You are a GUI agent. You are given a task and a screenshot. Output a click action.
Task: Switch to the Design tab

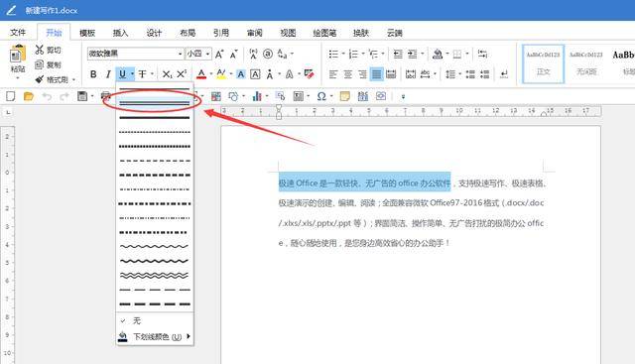154,33
